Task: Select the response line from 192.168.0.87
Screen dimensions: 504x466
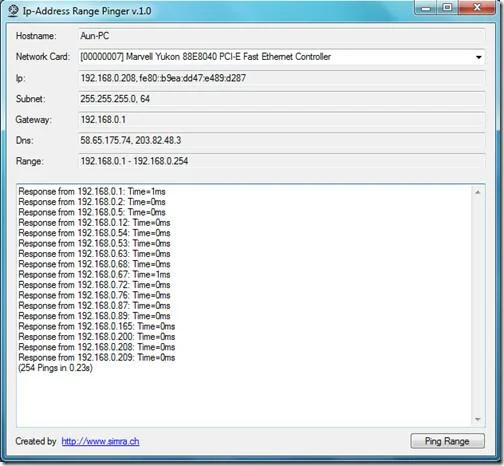Action: pyautogui.click(x=94, y=305)
